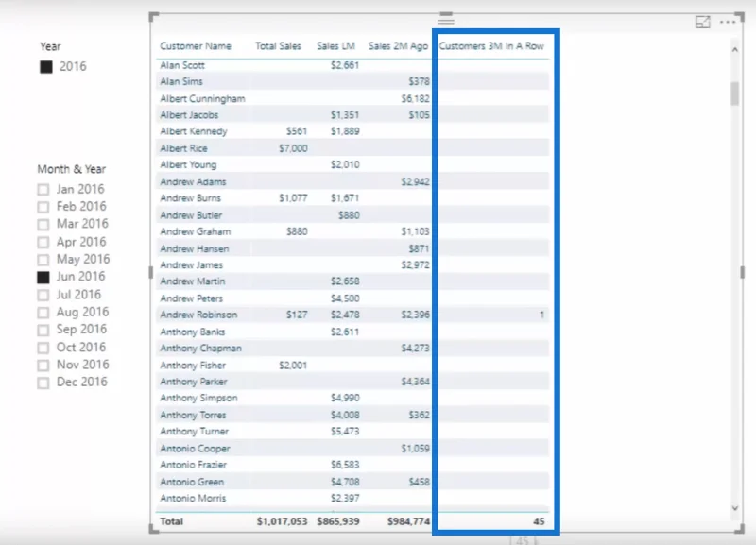
Task: Click the Year slicer title
Action: click(50, 46)
